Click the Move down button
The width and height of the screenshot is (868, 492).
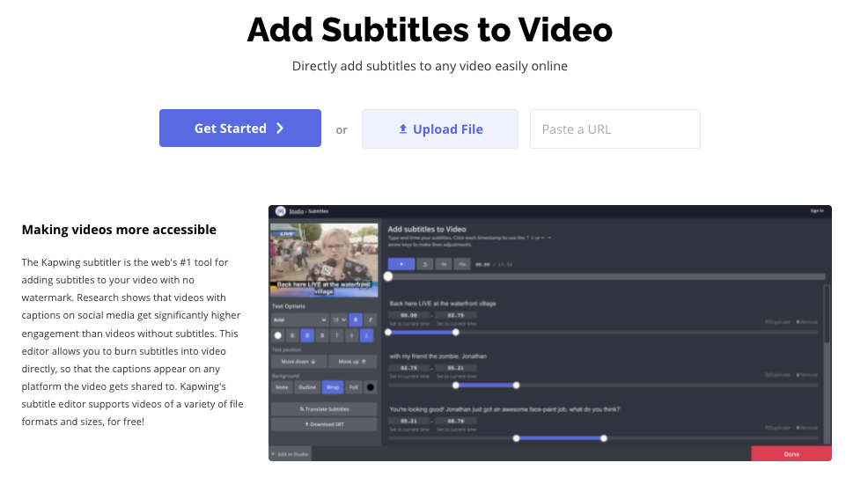(298, 362)
